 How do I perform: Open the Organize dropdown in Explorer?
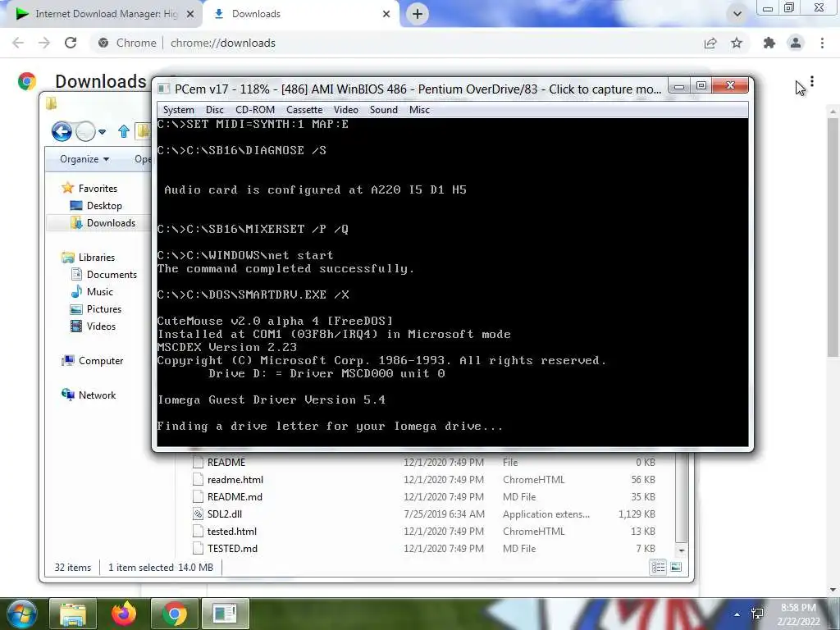coord(84,159)
